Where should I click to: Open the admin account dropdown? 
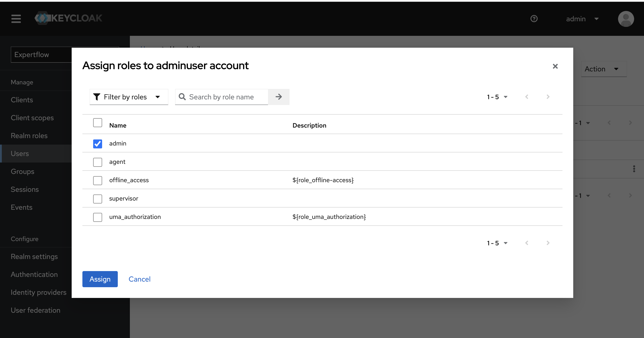(583, 19)
